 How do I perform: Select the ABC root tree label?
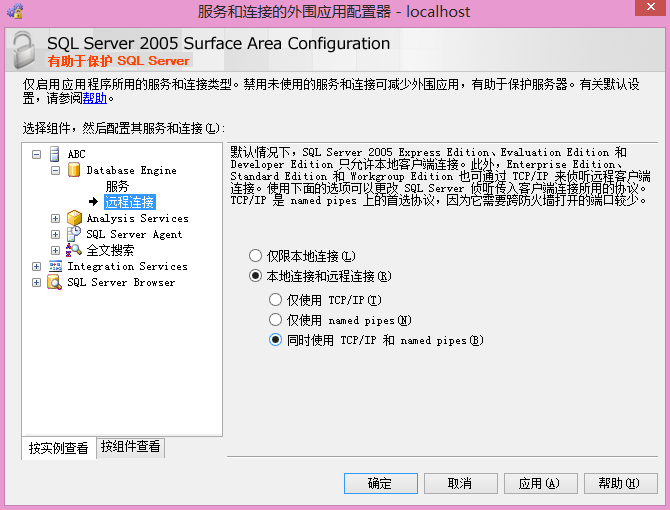coord(76,154)
